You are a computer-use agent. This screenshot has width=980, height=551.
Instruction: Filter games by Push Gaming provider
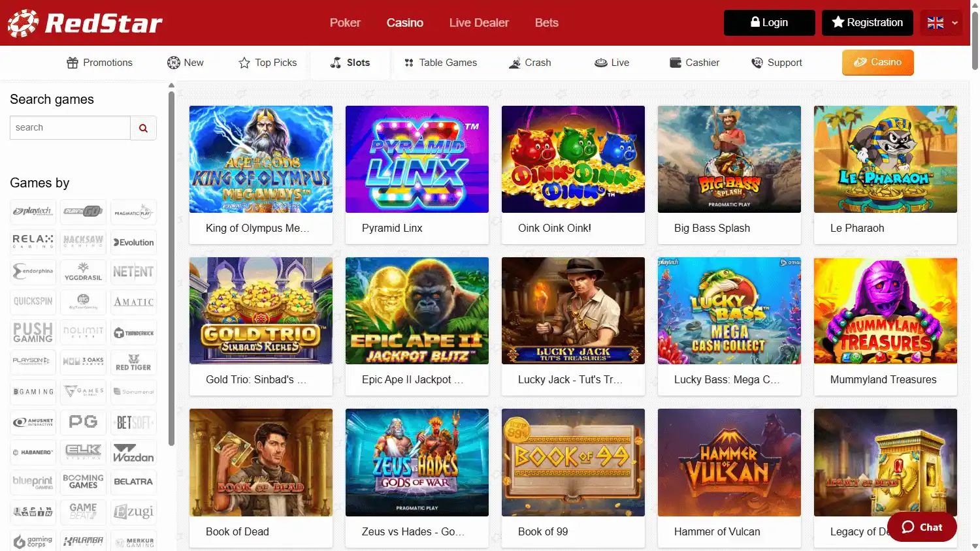(x=33, y=332)
